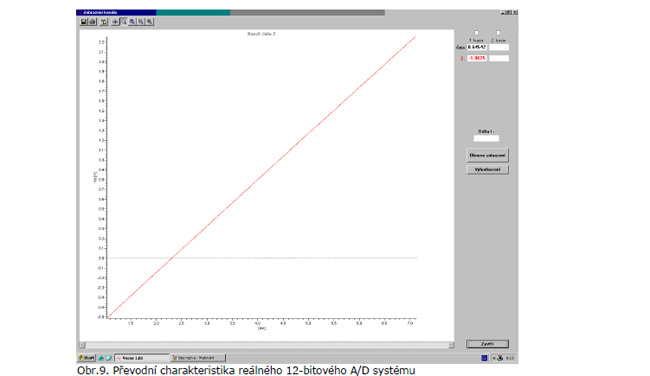Click the horizontal scrollbar left arrow

tap(82, 345)
